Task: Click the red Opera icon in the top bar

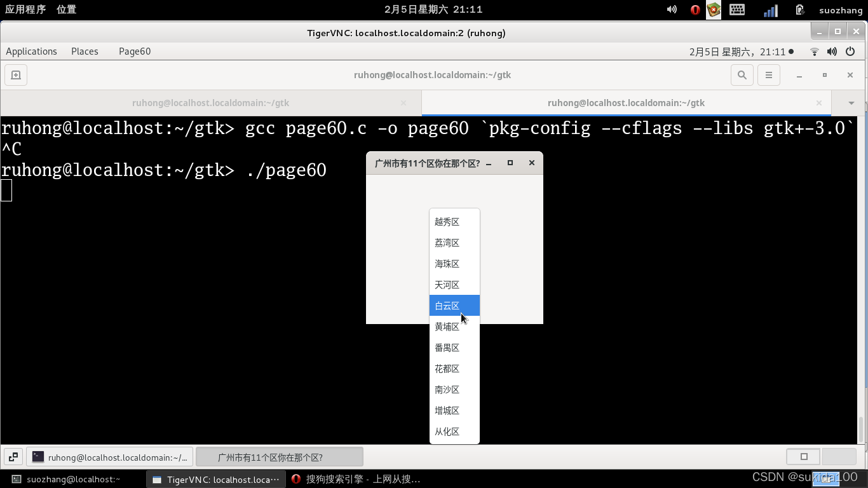Action: coord(695,10)
